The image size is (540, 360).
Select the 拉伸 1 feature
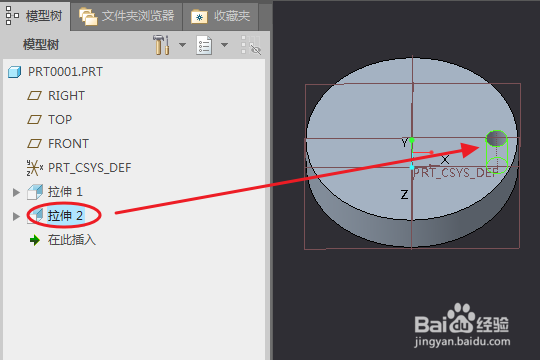point(65,192)
